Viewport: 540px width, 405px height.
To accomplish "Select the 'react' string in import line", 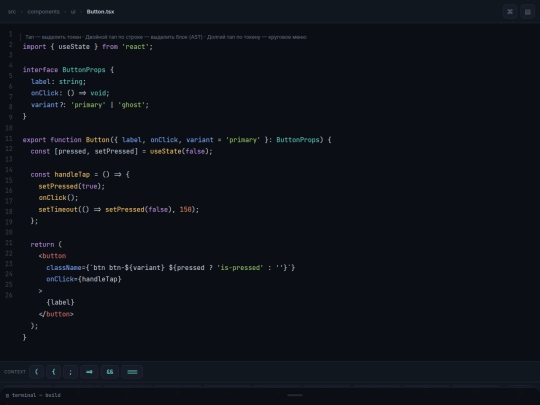I will point(135,46).
